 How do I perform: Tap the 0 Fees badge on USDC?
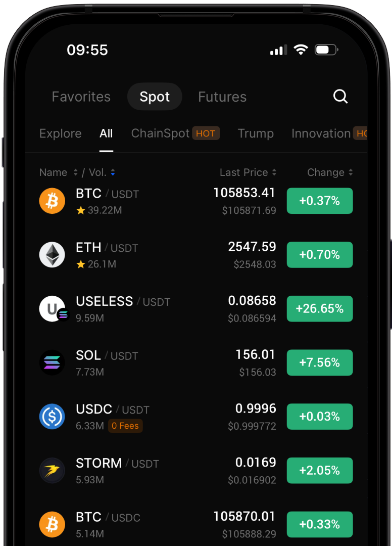pos(125,426)
